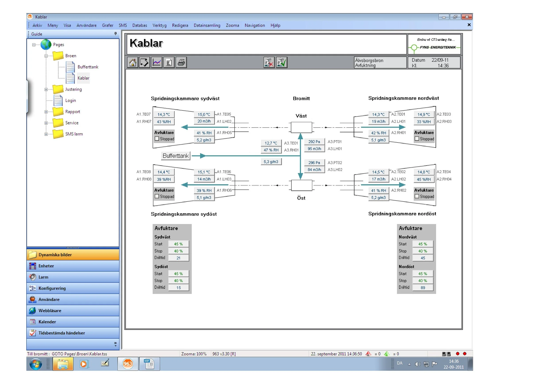Click the 963 app taskbar icon
Viewport: 554px width, 392px height.
(x=128, y=364)
